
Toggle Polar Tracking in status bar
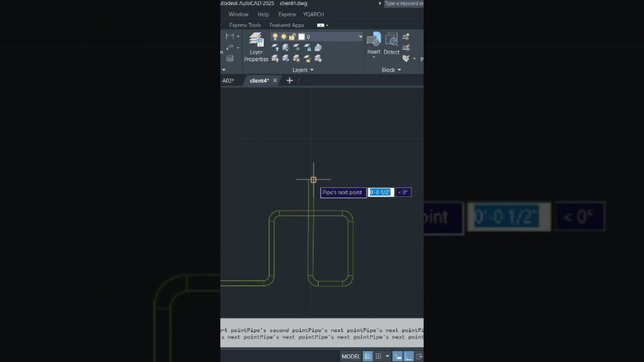tap(419, 356)
